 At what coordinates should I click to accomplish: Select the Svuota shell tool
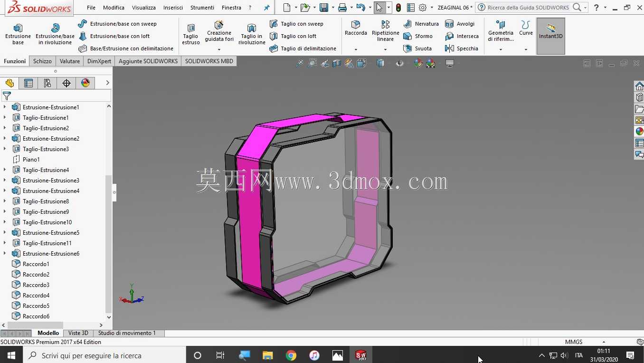(417, 48)
